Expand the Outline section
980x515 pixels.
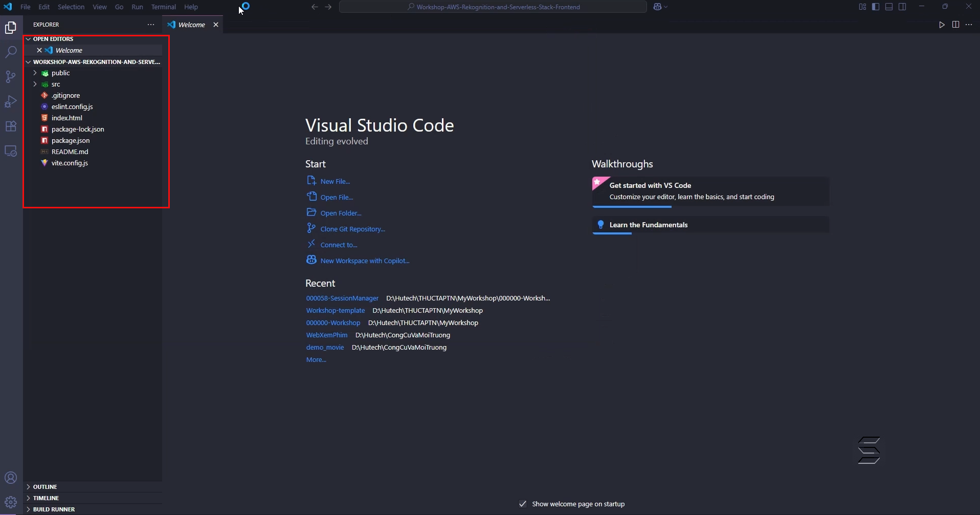28,487
